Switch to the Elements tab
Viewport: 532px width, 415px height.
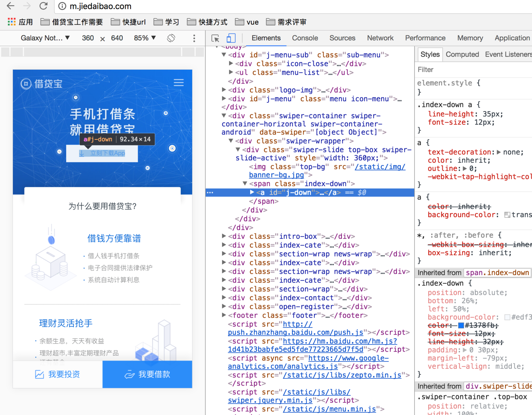tap(266, 38)
